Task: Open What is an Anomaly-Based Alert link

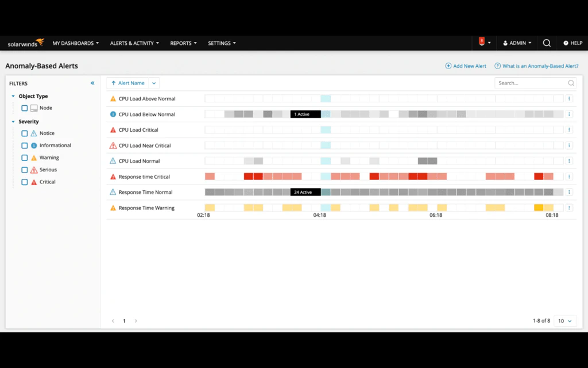Action: pos(536,66)
